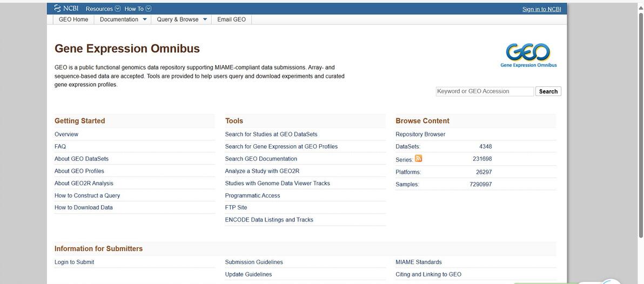Open Submission Guidelines link
Screen dimensions: 644x284
[254, 262]
